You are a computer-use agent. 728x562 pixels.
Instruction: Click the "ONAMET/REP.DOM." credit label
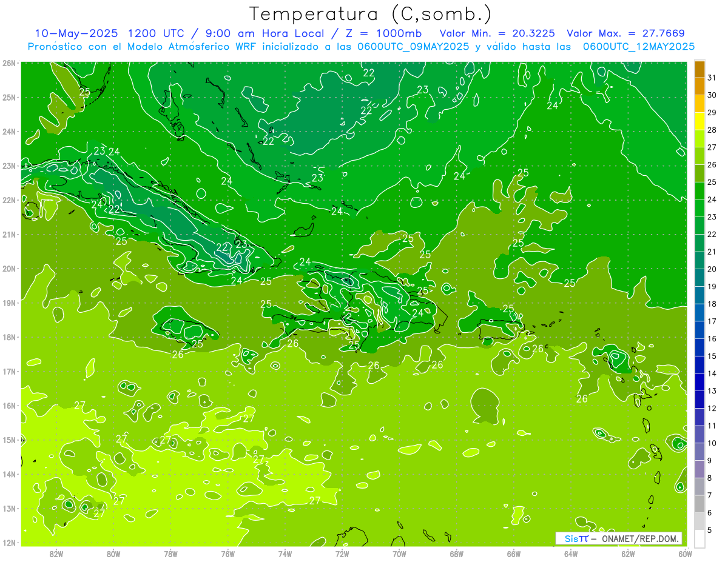pos(639,539)
